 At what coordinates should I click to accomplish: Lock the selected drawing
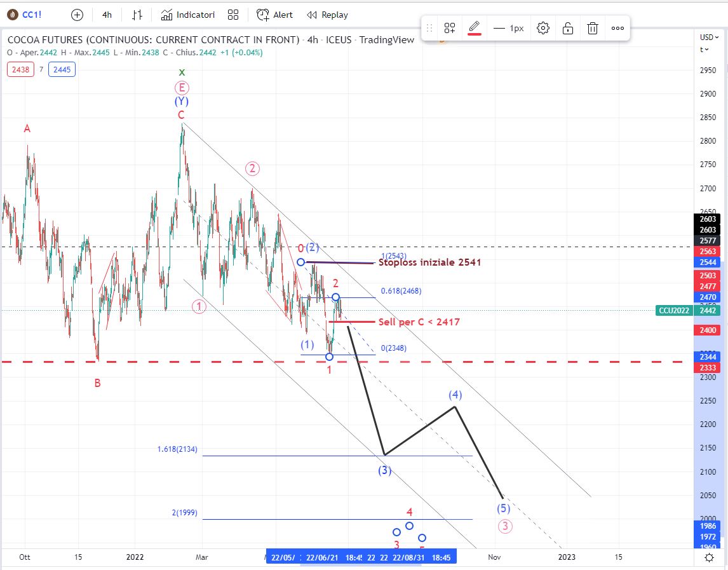point(568,29)
